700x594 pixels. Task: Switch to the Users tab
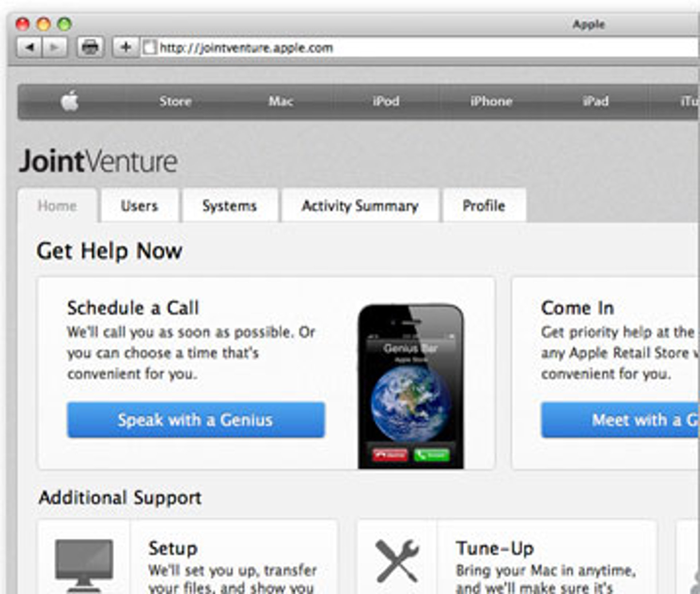pyautogui.click(x=140, y=206)
